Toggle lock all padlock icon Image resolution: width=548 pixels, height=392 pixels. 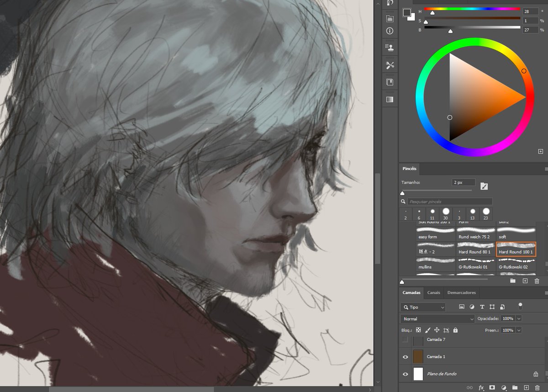455,330
